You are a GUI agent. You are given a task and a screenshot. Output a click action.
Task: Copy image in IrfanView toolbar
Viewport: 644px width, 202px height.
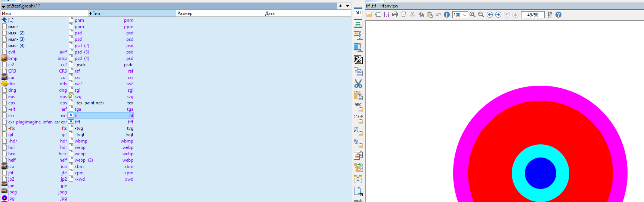(x=421, y=15)
